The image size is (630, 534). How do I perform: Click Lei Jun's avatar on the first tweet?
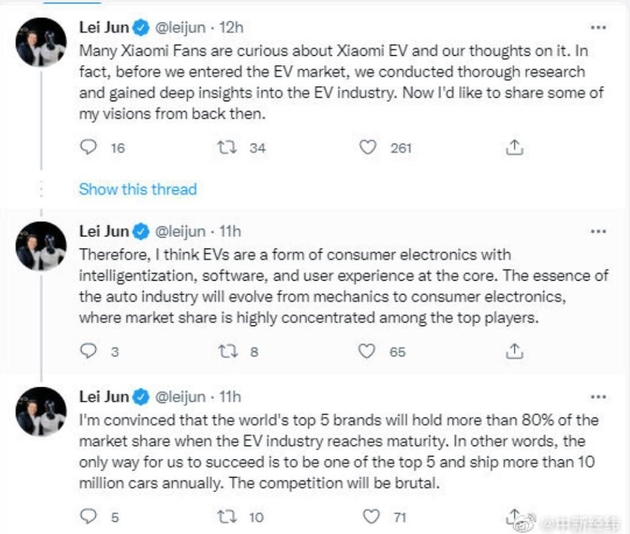coord(40,44)
